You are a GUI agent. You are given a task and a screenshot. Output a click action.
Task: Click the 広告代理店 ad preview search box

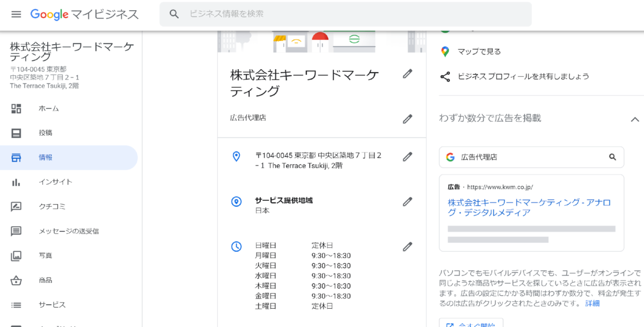531,157
